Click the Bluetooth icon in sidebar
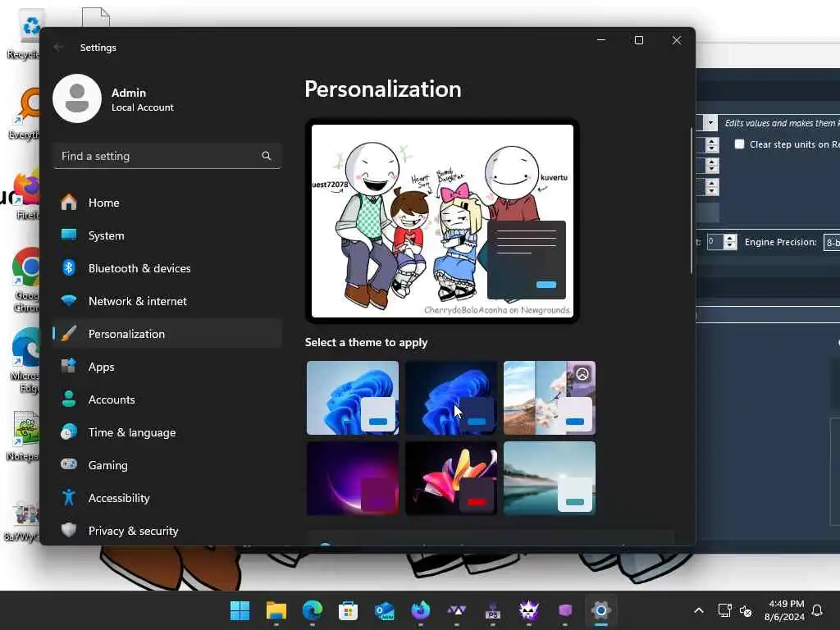 pyautogui.click(x=69, y=267)
